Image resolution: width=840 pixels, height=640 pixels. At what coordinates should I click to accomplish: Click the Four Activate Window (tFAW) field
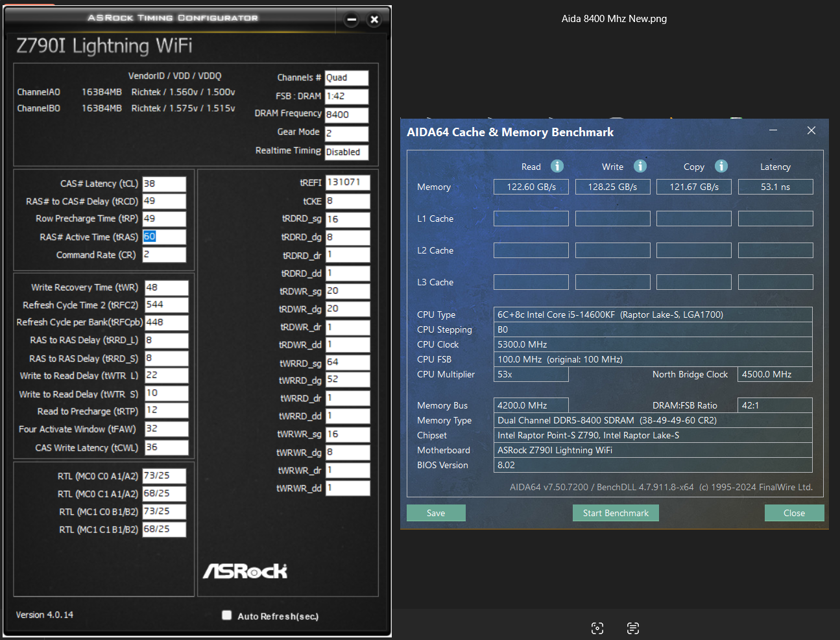click(167, 429)
